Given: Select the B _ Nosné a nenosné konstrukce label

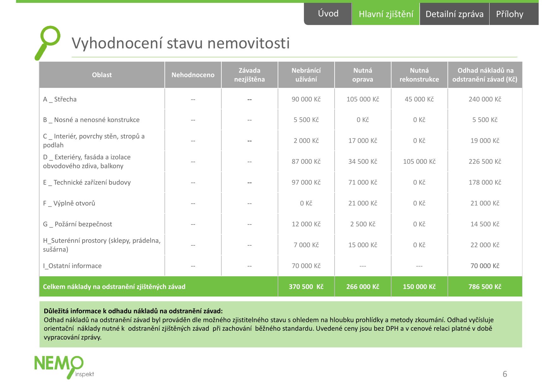Looking at the screenshot, I should [x=91, y=120].
